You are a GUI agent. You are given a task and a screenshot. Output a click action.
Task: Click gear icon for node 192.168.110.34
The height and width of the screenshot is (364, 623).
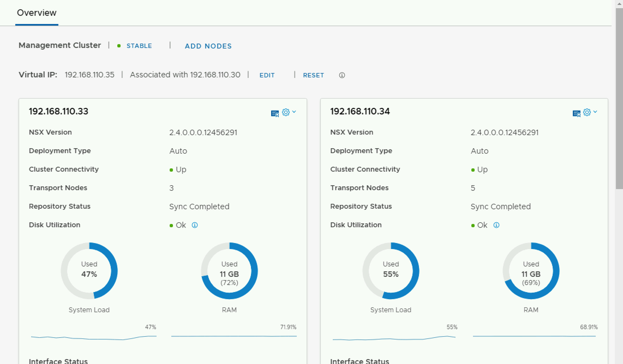tap(587, 112)
